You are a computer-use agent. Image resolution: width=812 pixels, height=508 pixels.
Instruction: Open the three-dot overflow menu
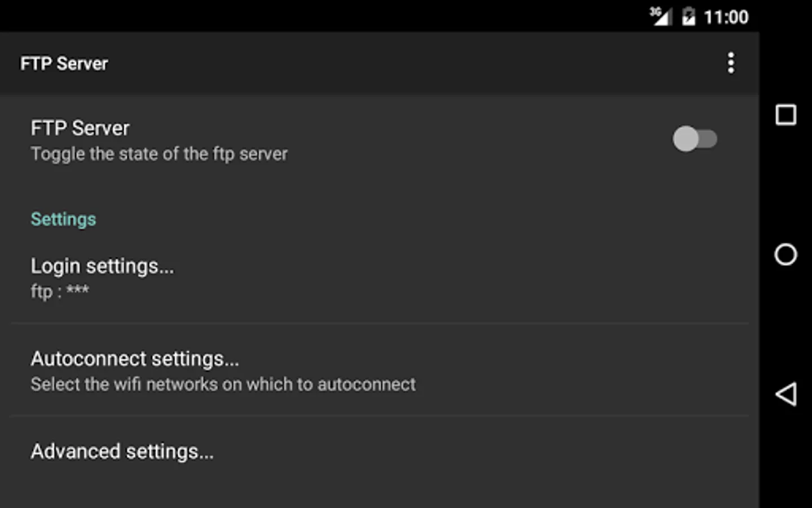(x=731, y=63)
